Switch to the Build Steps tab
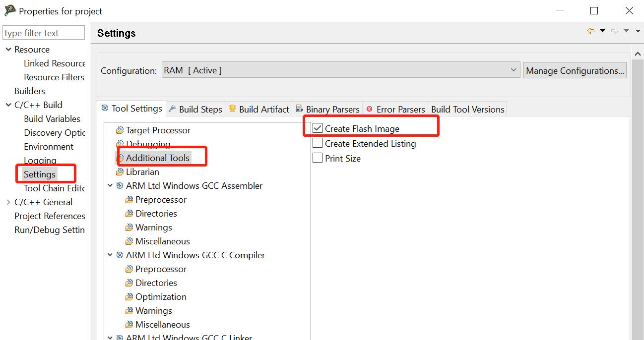Screen dimensions: 644x340 click(x=200, y=109)
